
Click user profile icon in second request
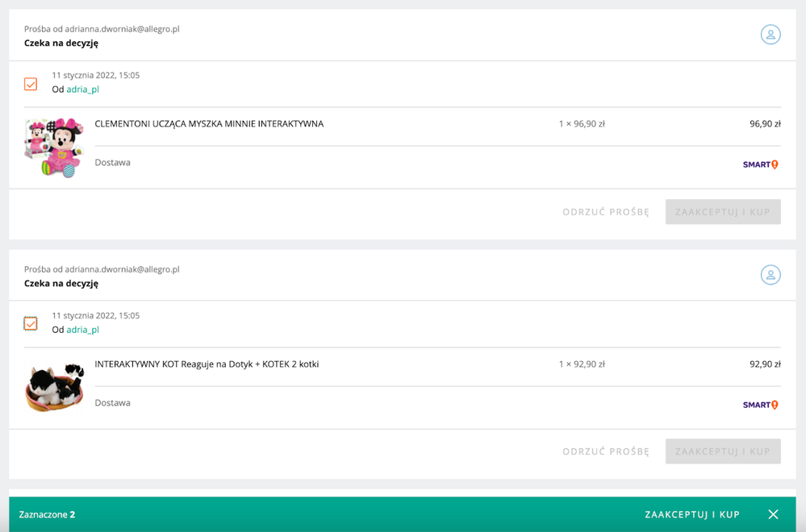[771, 275]
